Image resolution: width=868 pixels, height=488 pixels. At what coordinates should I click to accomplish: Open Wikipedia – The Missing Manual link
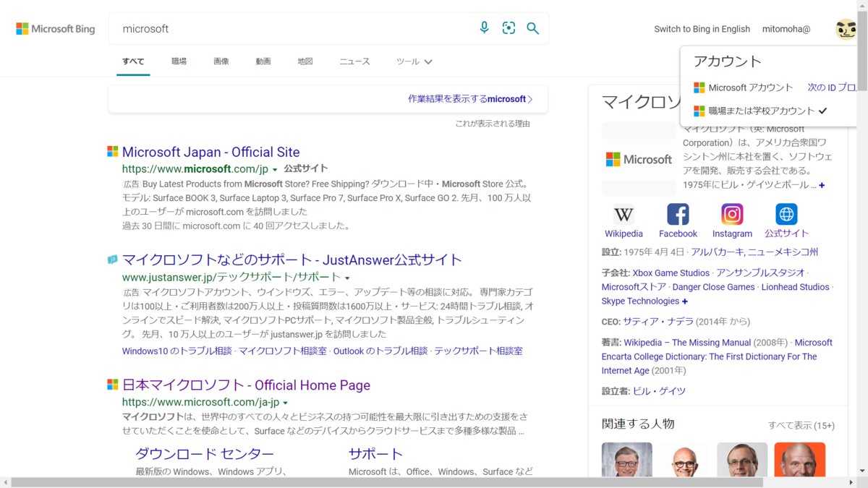(x=687, y=343)
